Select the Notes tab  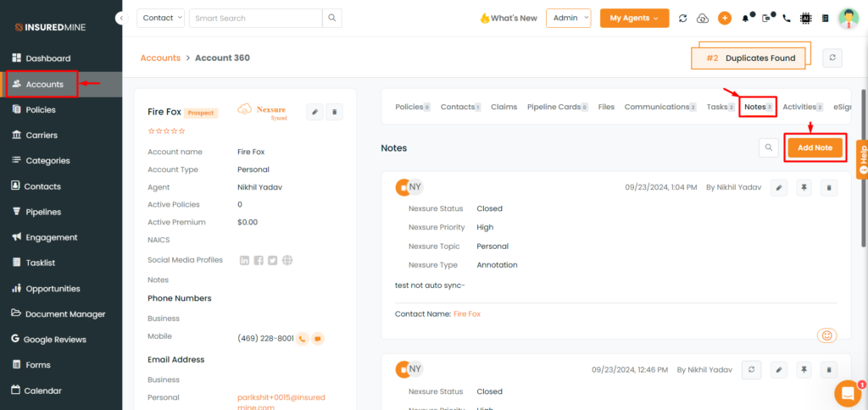click(x=759, y=107)
